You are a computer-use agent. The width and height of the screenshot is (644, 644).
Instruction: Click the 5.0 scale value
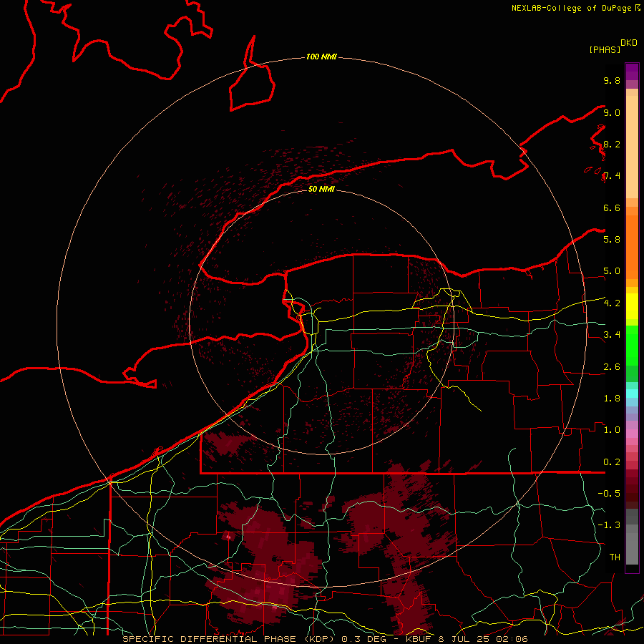612,271
